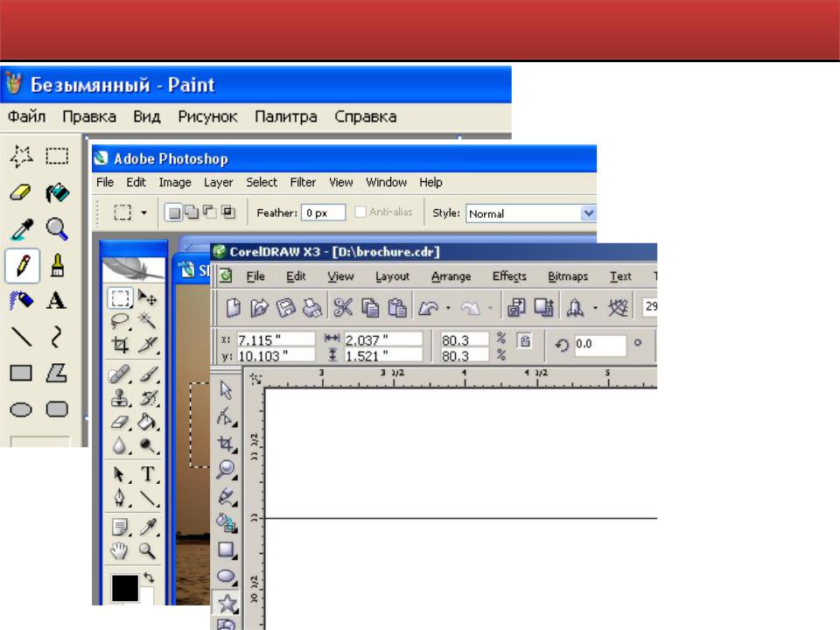Open CorelDRAW's Arrange menu
840x630 pixels.
451,276
